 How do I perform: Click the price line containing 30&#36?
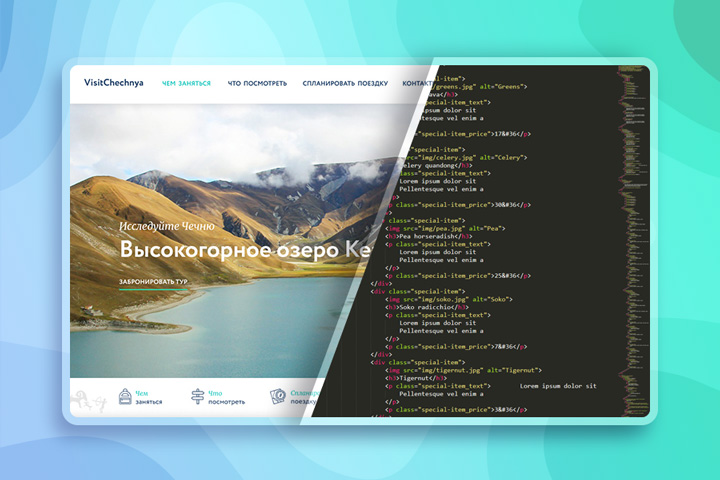[x=459, y=204]
